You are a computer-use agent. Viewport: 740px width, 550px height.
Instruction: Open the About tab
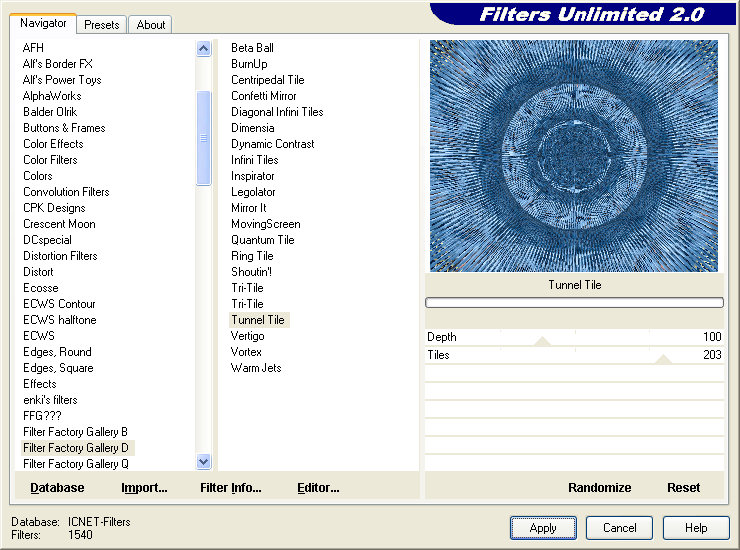point(151,25)
